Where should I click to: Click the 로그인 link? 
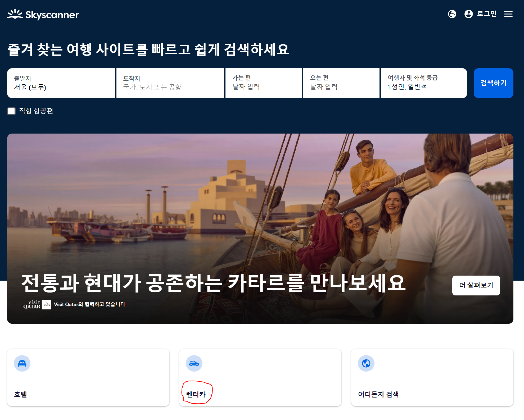486,14
